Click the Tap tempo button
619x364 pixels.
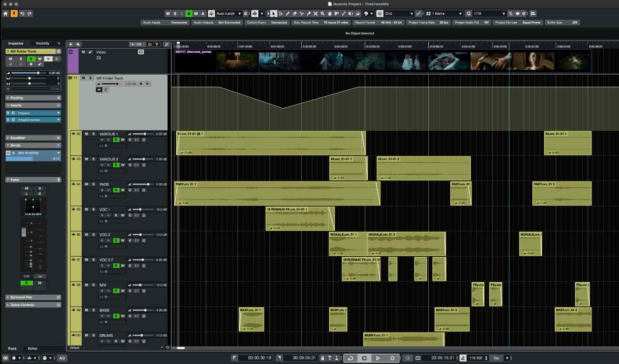point(496,358)
